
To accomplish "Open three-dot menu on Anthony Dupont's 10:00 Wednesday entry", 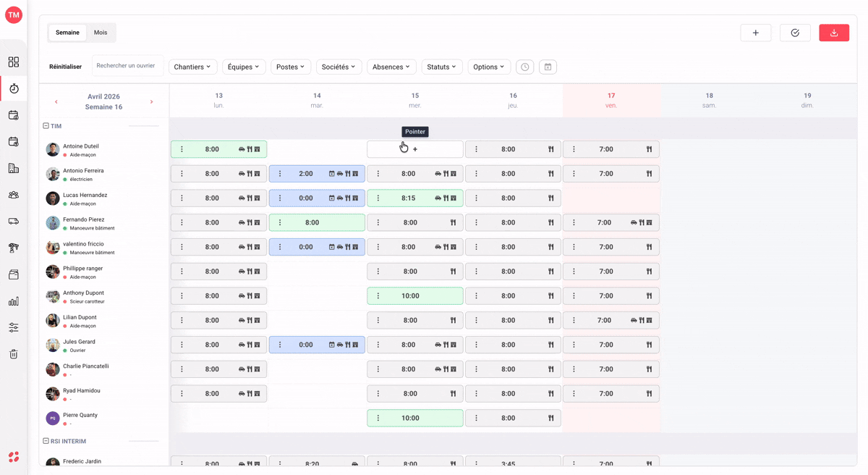I will pyautogui.click(x=378, y=296).
